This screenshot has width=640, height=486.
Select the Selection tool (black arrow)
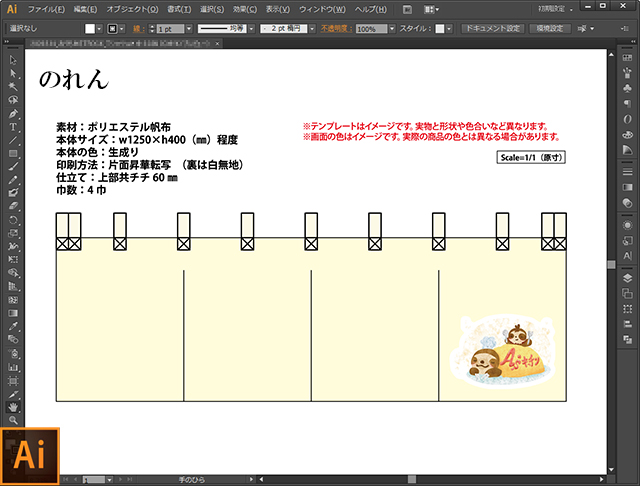click(13, 60)
